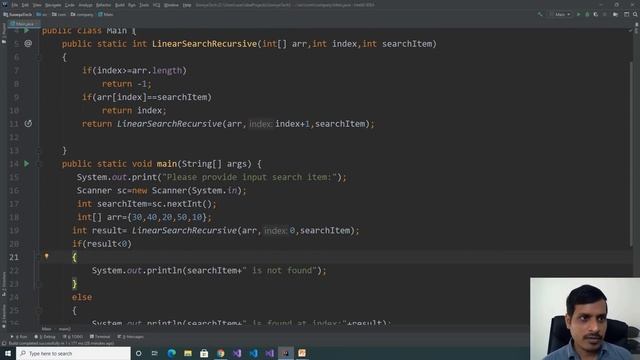Click the company package breadcrumb
This screenshot has height=360, width=640.
[x=82, y=14]
